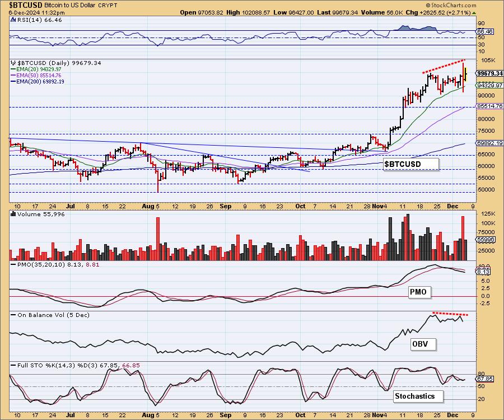The width and height of the screenshot is (504, 420).
Task: Click the Nov label on the bottom date axis
Action: tap(376, 414)
